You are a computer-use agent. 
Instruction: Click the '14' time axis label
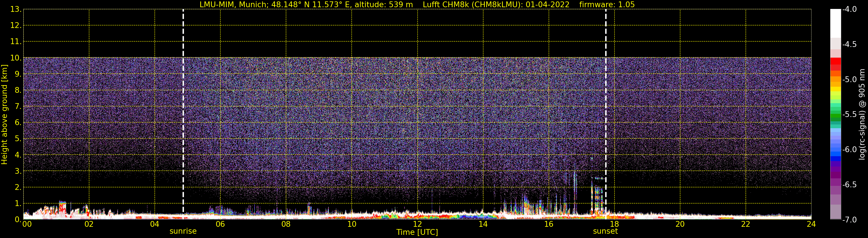pyautogui.click(x=483, y=224)
